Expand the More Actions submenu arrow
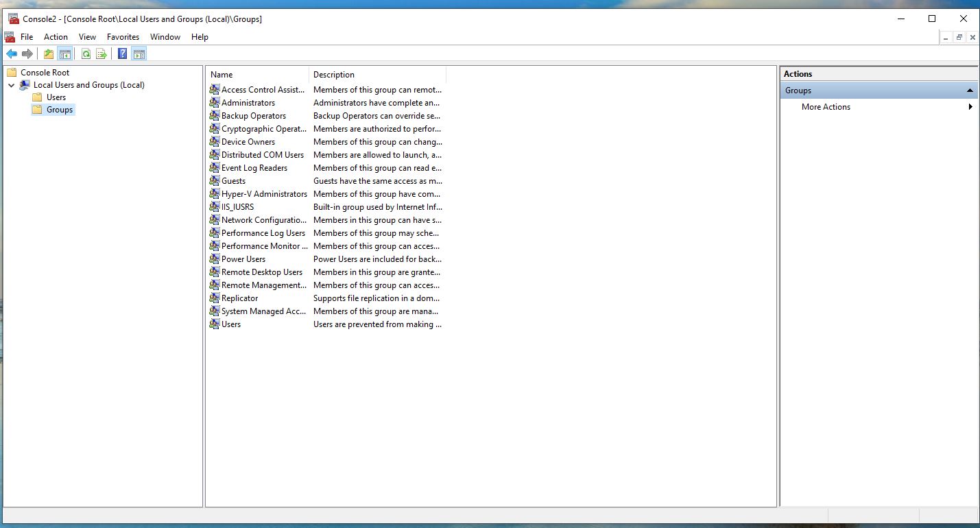 (x=970, y=107)
